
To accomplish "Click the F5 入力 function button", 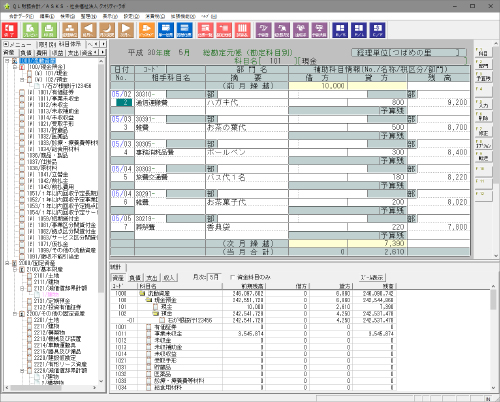I will pos(483,104).
